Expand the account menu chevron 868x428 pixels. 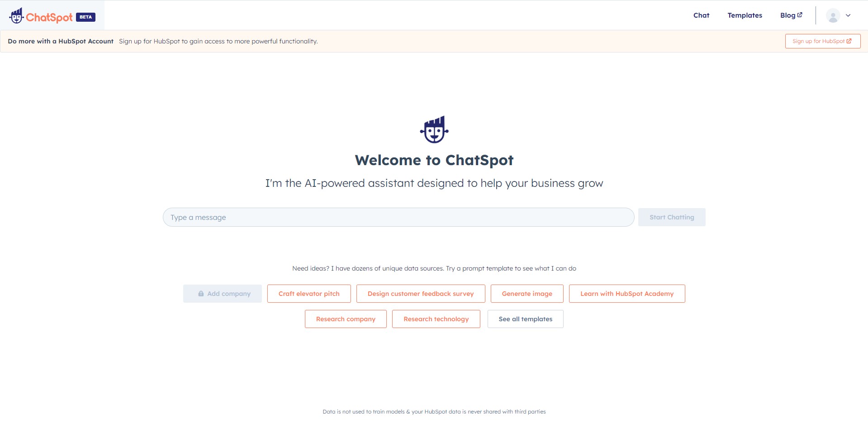point(848,15)
